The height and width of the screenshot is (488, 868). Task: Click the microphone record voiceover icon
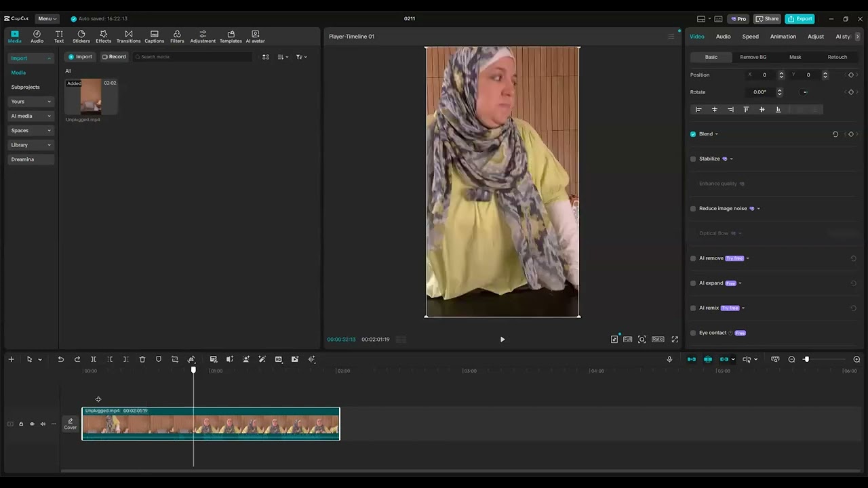click(669, 359)
